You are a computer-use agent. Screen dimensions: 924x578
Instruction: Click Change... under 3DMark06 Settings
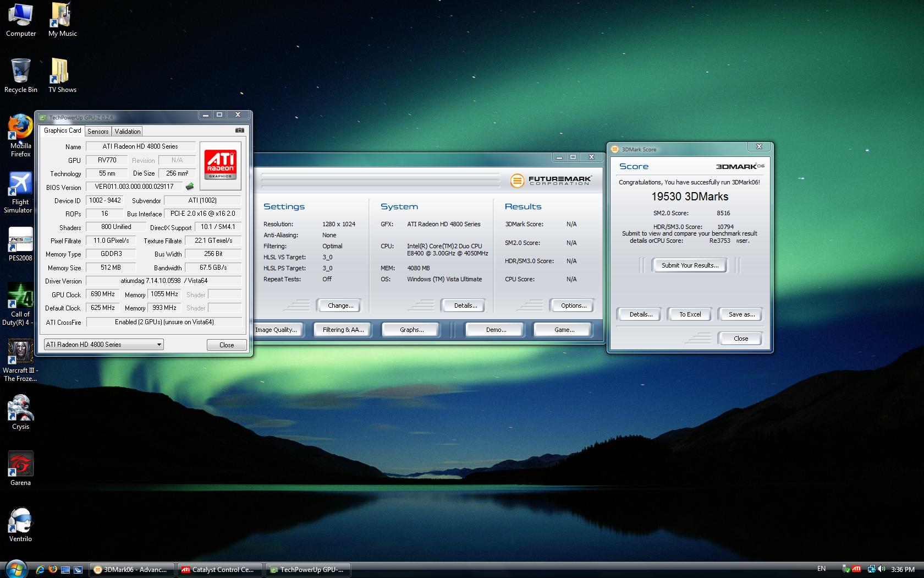[x=340, y=306]
